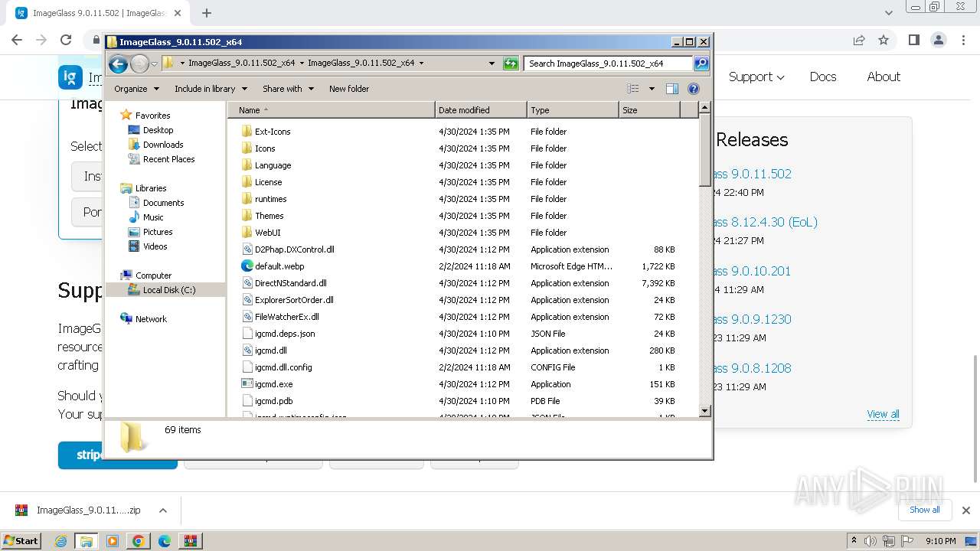Screen dimensions: 980x551
Task: Open the Share with dropdown
Action: click(288, 89)
